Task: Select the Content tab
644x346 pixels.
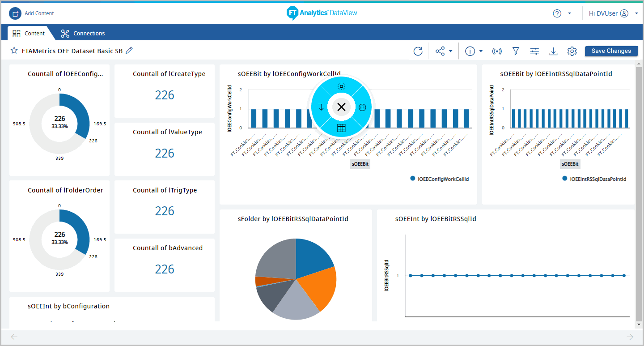Action: tap(29, 34)
